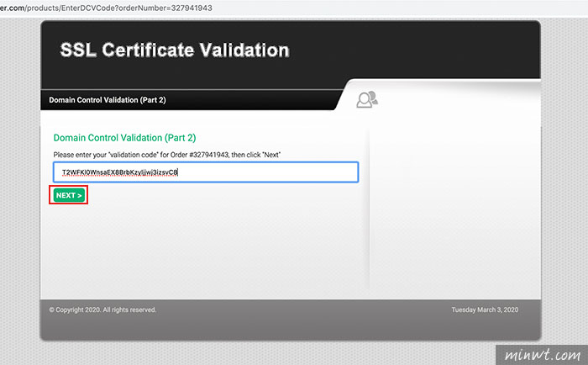Click the 'Tuesday March 3, 2020' date text
This screenshot has height=365, width=588.
point(485,309)
